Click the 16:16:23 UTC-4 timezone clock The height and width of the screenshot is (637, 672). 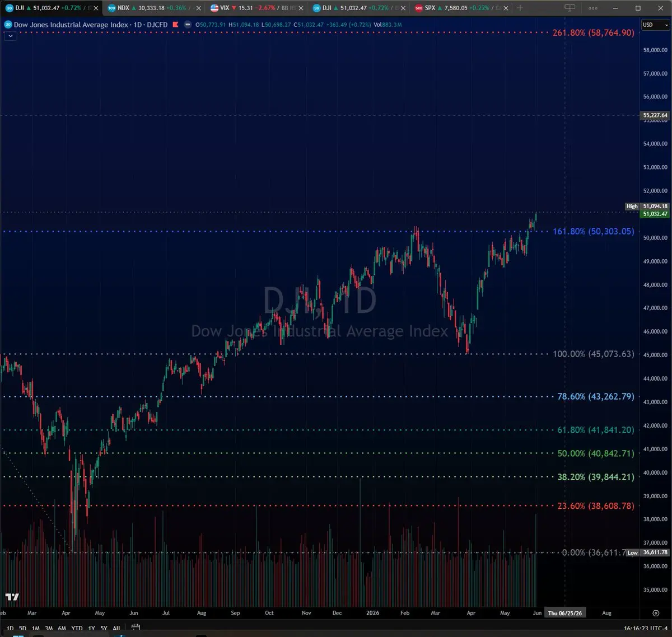click(645, 629)
